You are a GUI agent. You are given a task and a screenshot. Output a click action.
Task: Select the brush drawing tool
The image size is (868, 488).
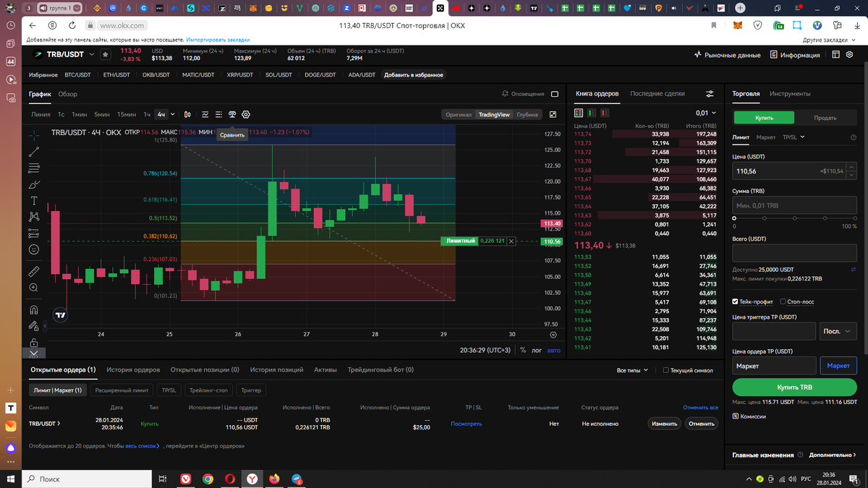tap(34, 184)
